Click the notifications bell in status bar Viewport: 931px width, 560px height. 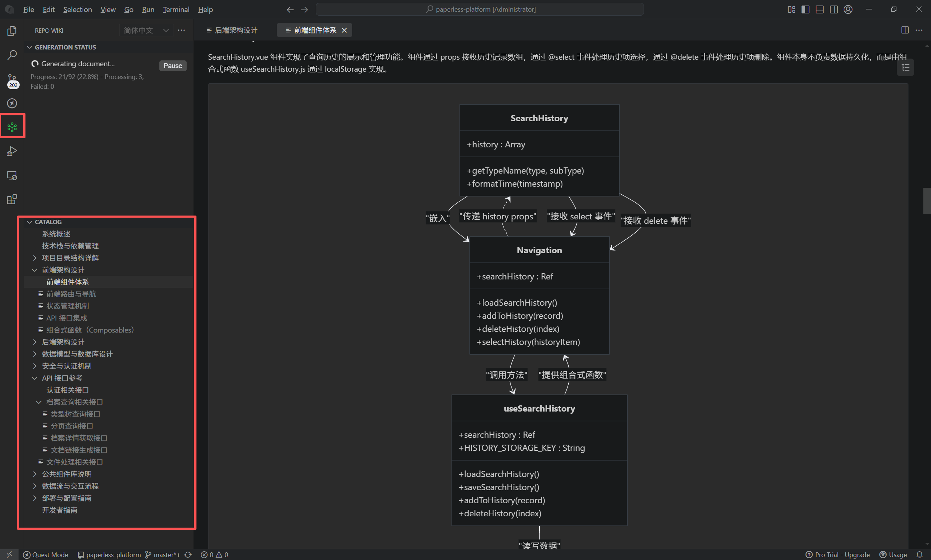tap(920, 554)
